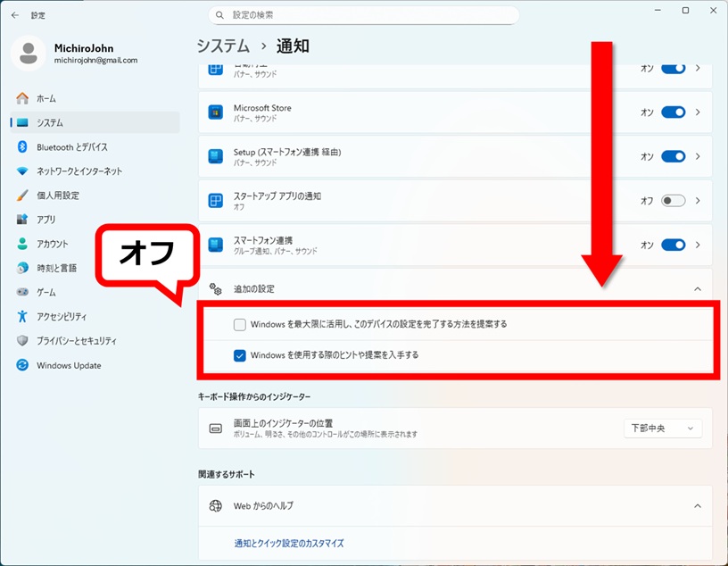The image size is (728, 566).
Task: Enable スタートアップ アプリの通知 toggle switch
Action: click(x=673, y=201)
